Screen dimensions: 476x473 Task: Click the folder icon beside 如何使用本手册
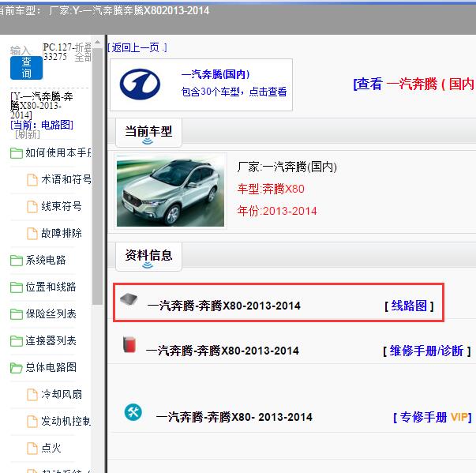17,153
